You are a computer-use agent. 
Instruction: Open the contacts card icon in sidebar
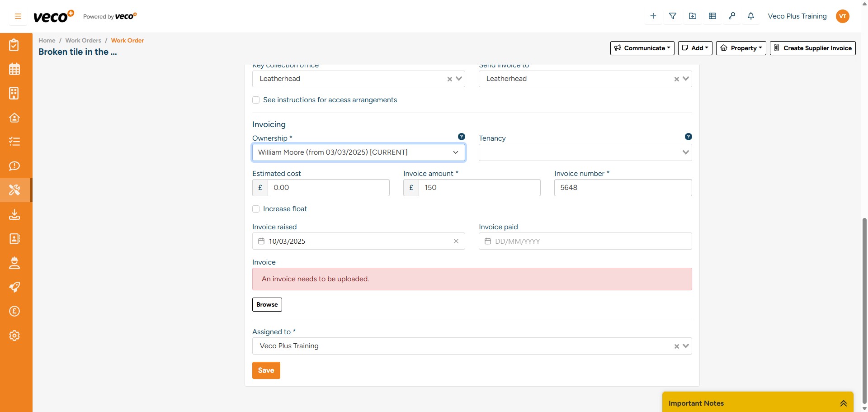point(14,239)
